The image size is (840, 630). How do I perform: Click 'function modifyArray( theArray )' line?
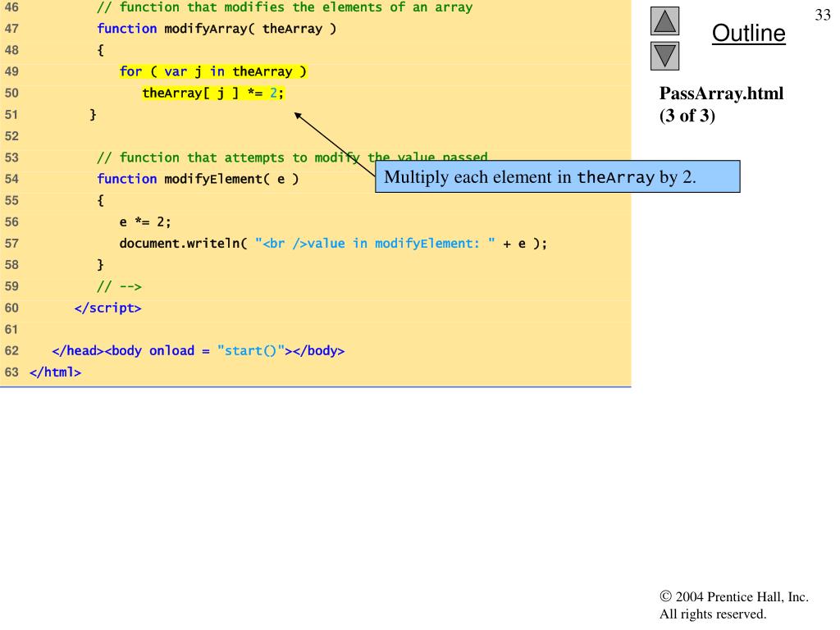pyautogui.click(x=217, y=29)
